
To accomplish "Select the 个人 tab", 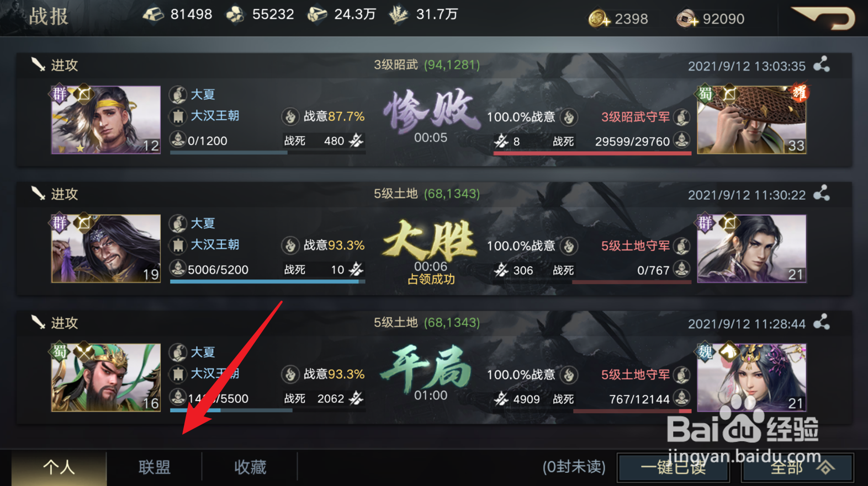I will point(59,467).
